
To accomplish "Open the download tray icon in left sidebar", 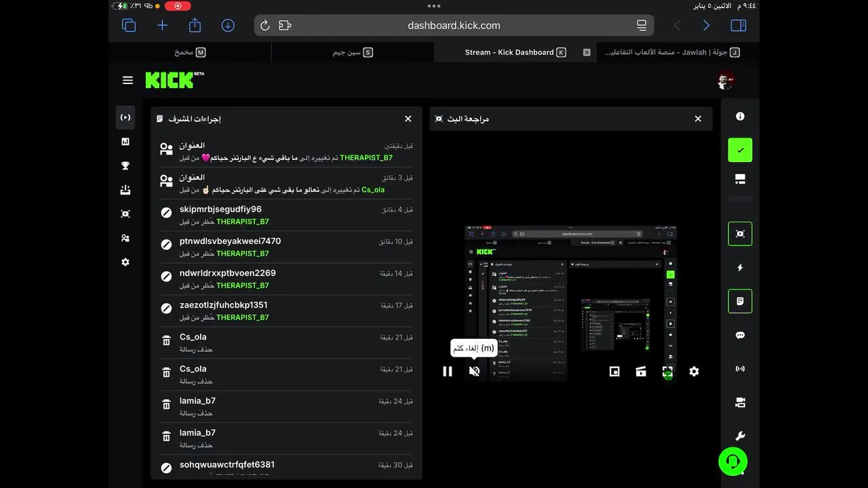I will click(x=125, y=190).
